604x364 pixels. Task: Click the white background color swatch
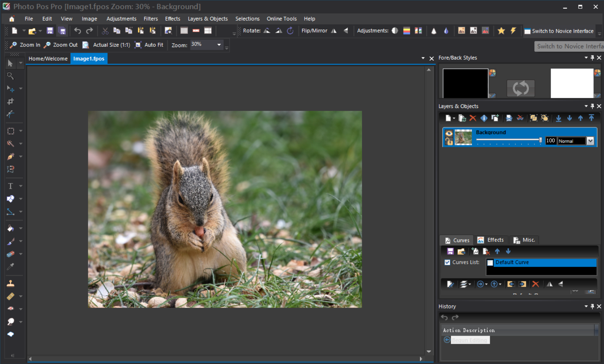(x=572, y=83)
